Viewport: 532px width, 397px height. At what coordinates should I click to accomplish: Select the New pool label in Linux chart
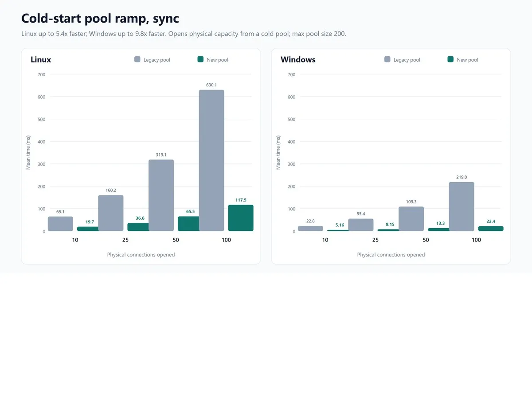pyautogui.click(x=217, y=60)
